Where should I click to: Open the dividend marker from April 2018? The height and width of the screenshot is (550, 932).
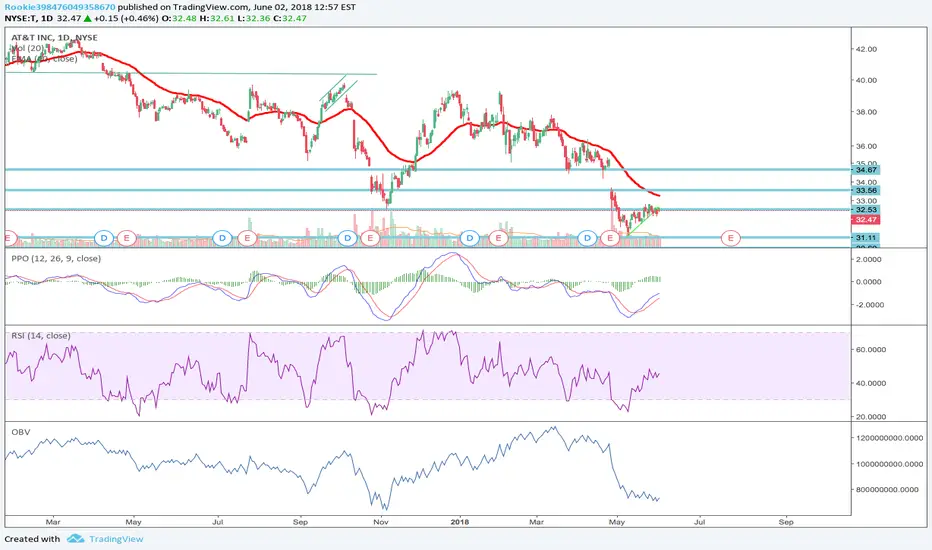coord(587,238)
